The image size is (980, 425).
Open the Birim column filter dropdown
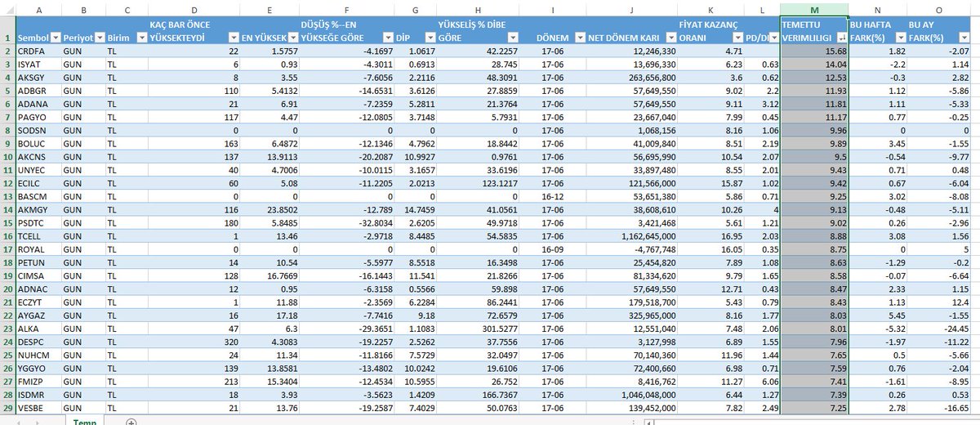[140, 38]
